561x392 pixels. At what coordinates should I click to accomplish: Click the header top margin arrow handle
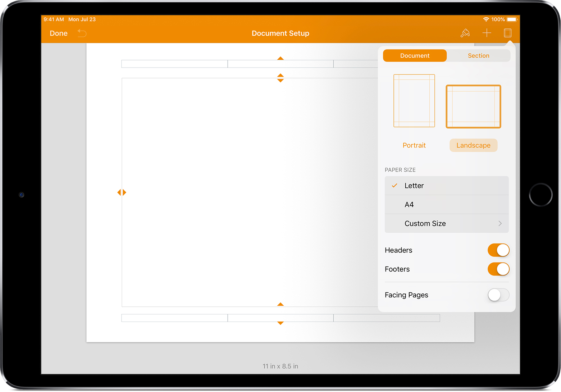click(280, 58)
